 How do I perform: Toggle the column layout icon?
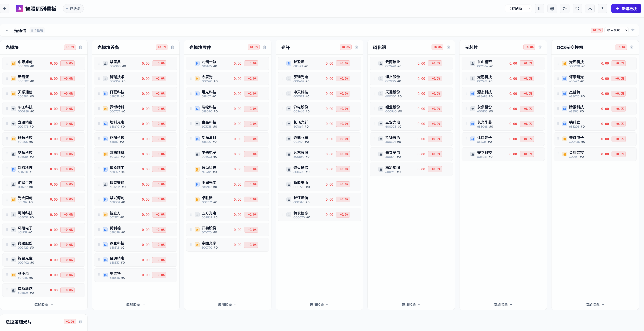point(539,9)
